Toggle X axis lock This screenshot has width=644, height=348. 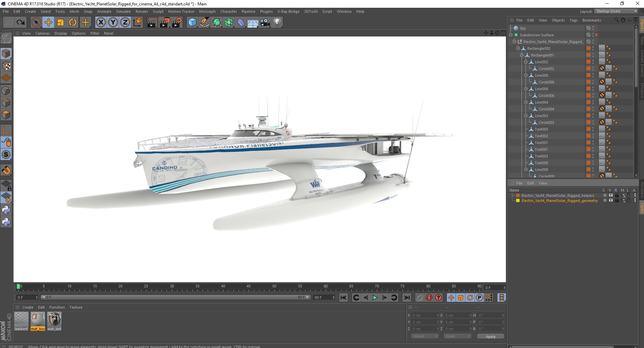(x=101, y=23)
